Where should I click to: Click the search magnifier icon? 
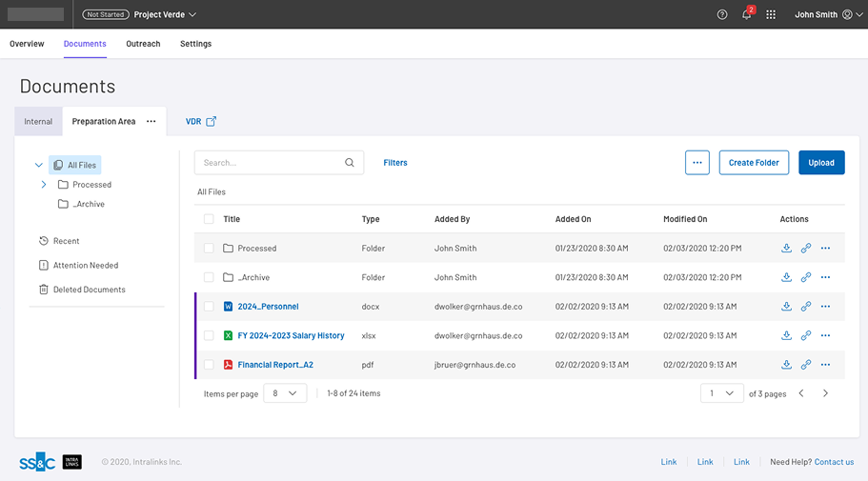[350, 163]
